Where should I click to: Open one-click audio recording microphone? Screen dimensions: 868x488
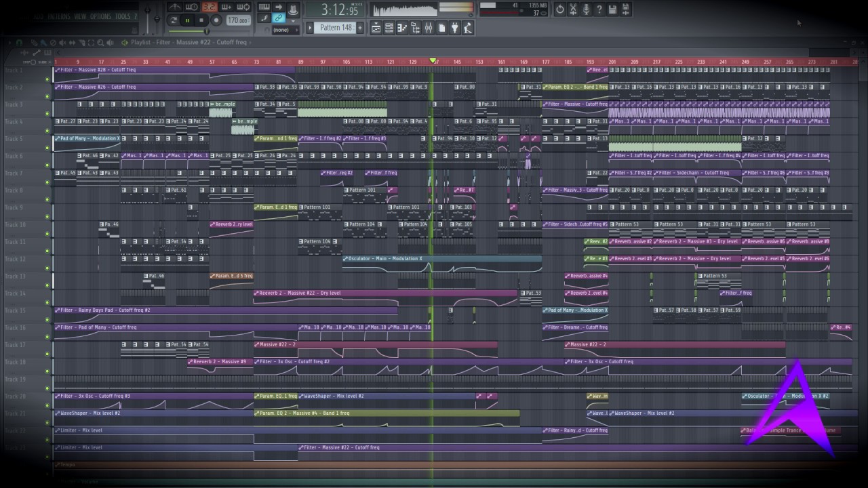pos(586,9)
